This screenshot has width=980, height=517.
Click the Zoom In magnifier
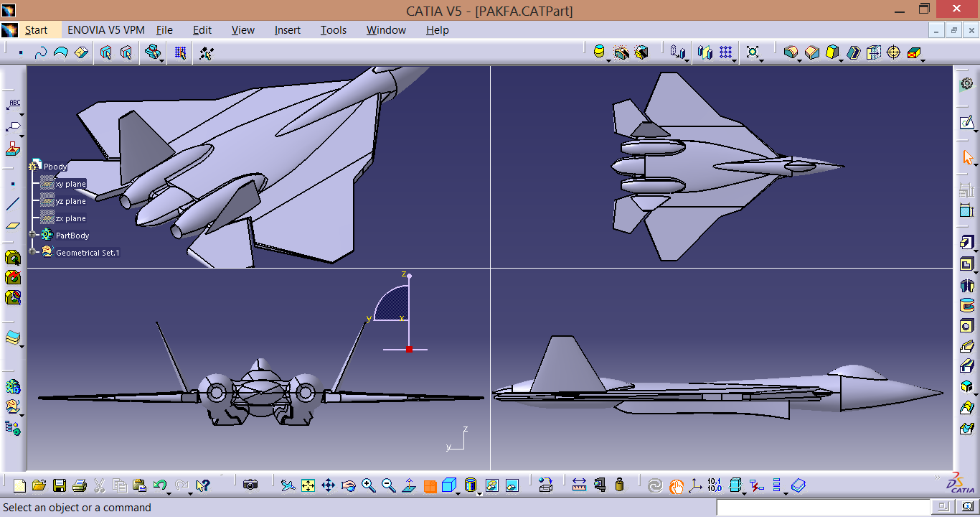[x=369, y=485]
